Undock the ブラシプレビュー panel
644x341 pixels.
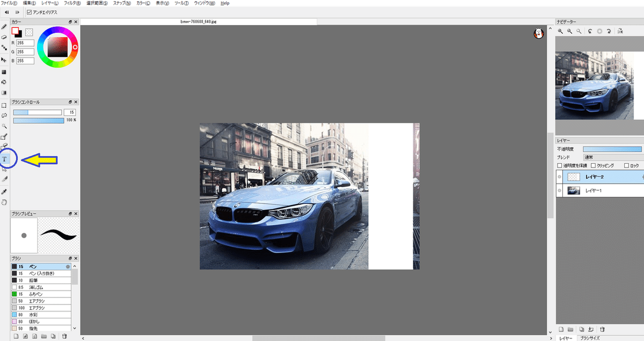(x=70, y=213)
